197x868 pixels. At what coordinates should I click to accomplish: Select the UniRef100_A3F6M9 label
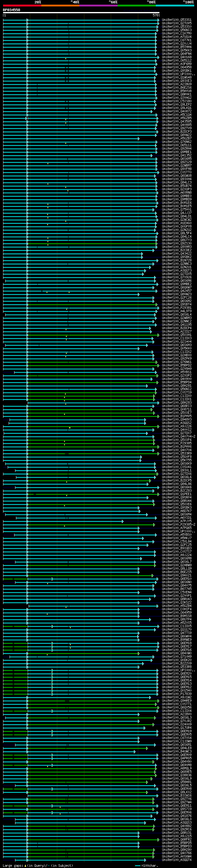177,64
